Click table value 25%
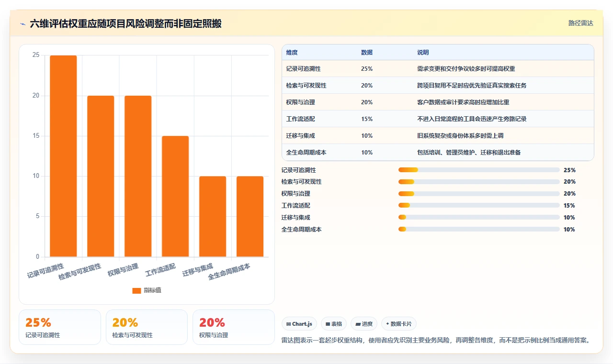Image resolution: width=613 pixels, height=364 pixels. [x=367, y=69]
